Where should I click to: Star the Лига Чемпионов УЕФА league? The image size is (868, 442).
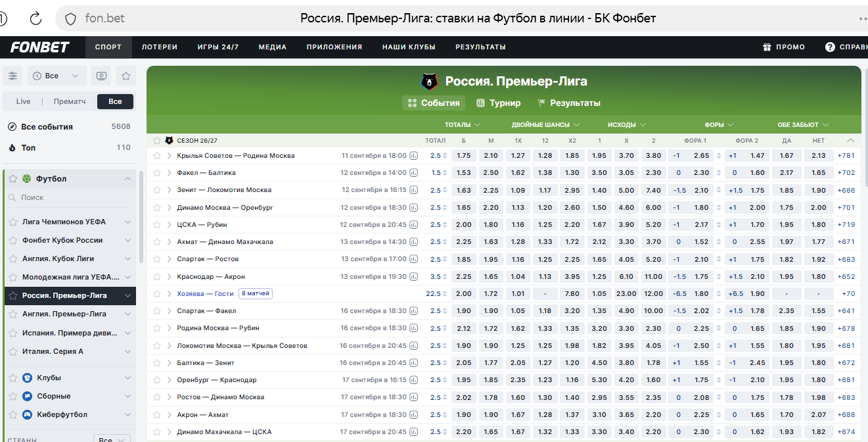point(12,222)
